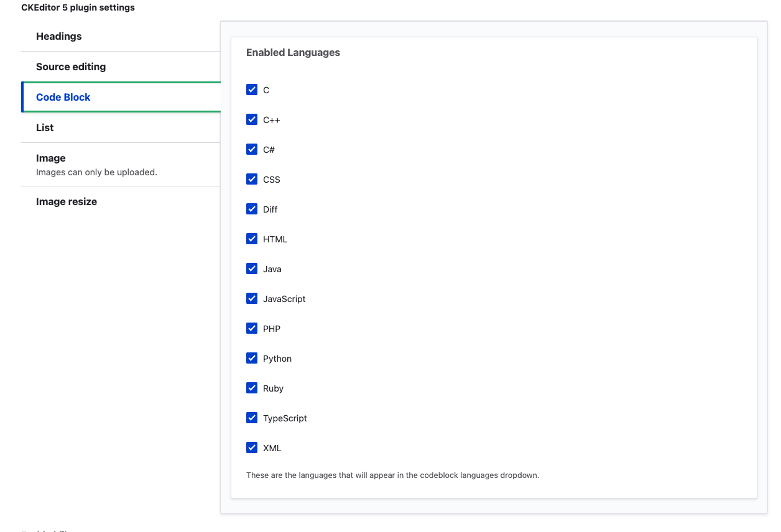The image size is (781, 532).
Task: Disable Java in enabled languages
Action: (252, 268)
